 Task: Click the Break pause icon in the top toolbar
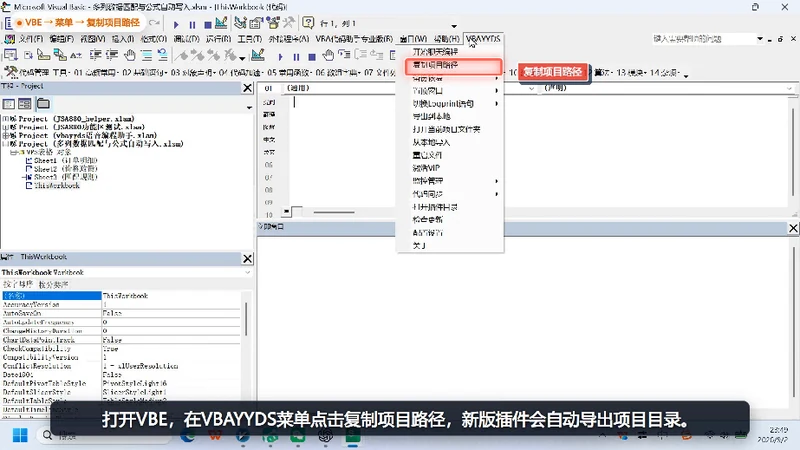pos(192,24)
